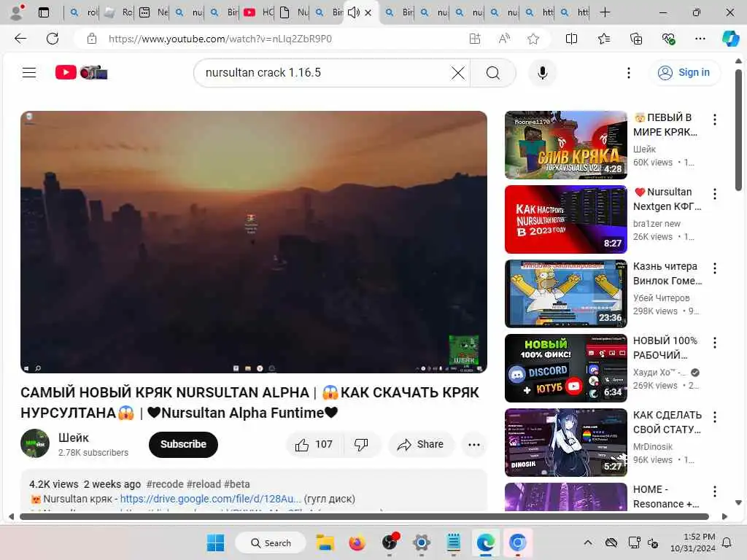The width and height of the screenshot is (747, 560).
Task: Sign in to YouTube
Action: pos(684,72)
